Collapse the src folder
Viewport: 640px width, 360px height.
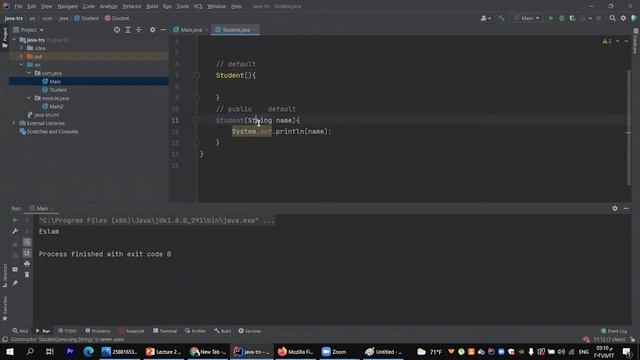22,65
